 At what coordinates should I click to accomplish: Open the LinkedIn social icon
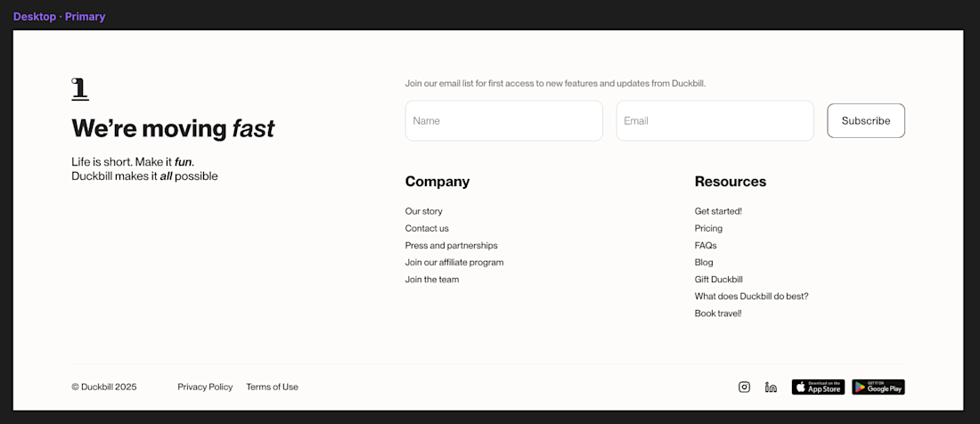[771, 387]
